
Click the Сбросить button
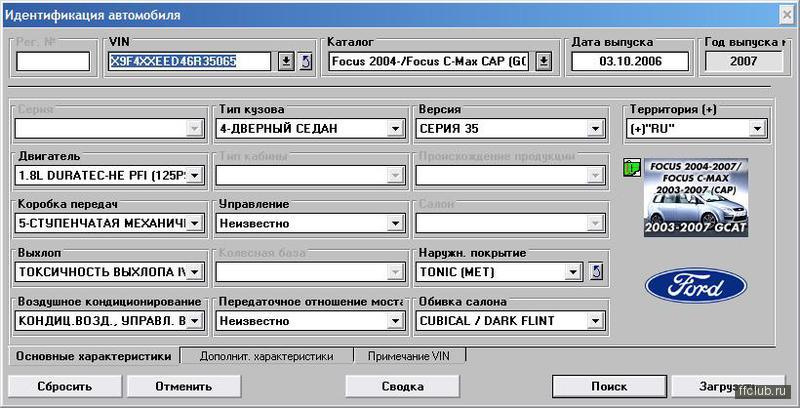[x=65, y=386]
